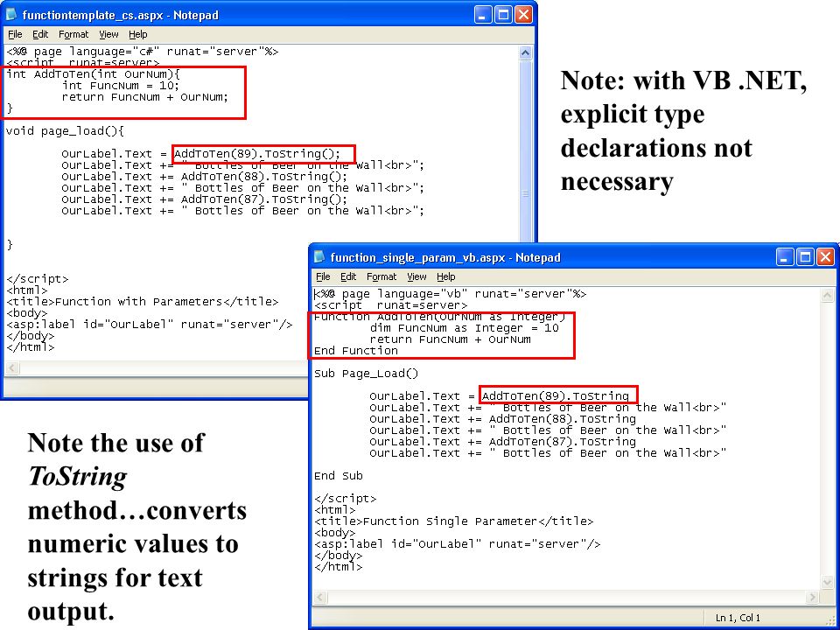Screen dimensions: 840x630
Task: Open Help menu in function_single_param_vb.aspx Notepad
Action: [445, 277]
